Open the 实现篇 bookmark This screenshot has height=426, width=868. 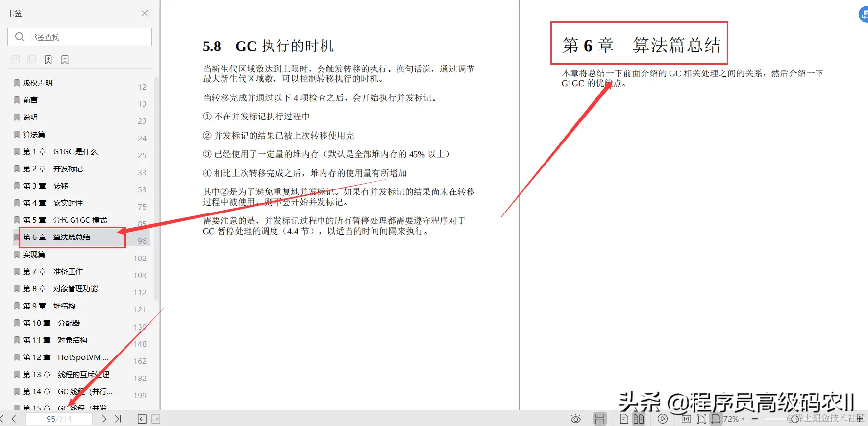34,254
